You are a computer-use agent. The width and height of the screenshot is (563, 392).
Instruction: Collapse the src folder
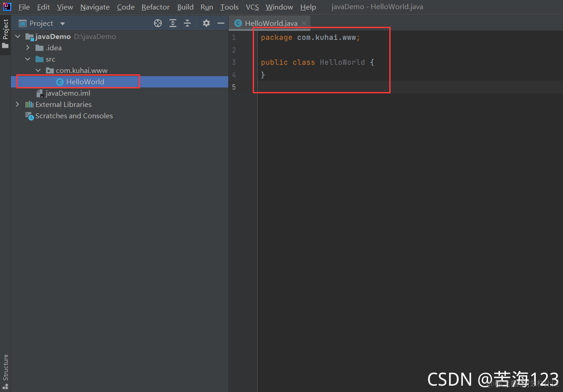pyautogui.click(x=28, y=59)
